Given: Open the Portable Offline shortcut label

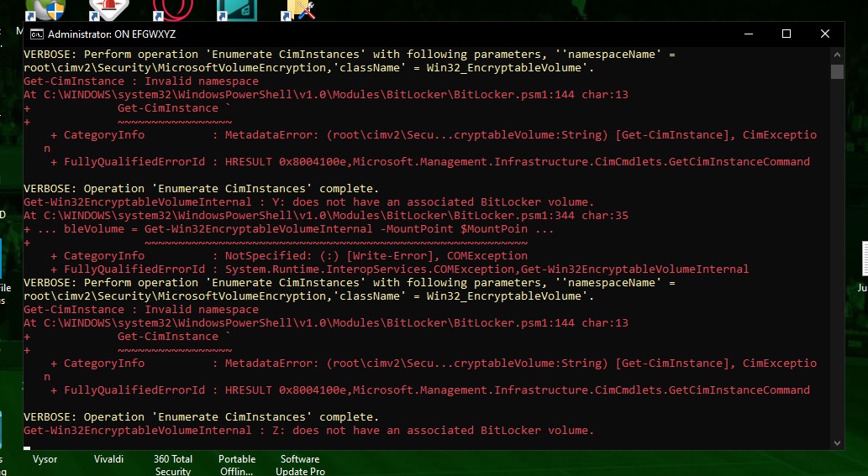Looking at the screenshot, I should 237,464.
